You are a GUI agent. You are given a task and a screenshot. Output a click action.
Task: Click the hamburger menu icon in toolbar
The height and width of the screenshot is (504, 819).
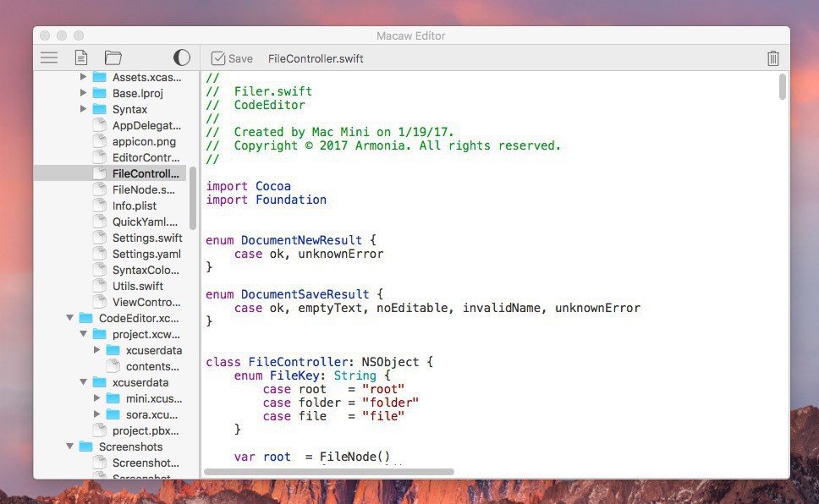[49, 58]
